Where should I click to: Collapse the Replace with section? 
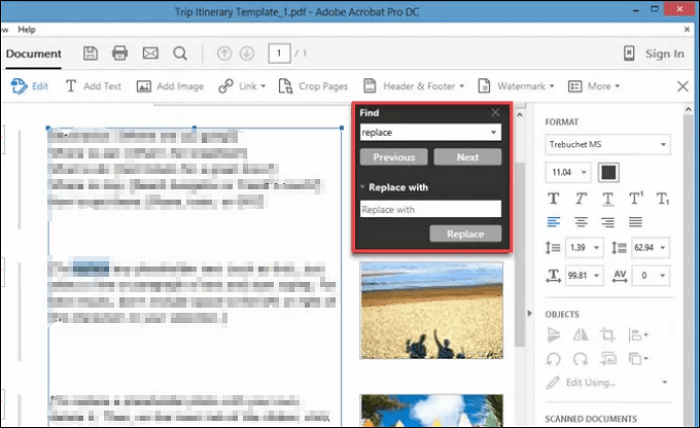click(x=362, y=187)
